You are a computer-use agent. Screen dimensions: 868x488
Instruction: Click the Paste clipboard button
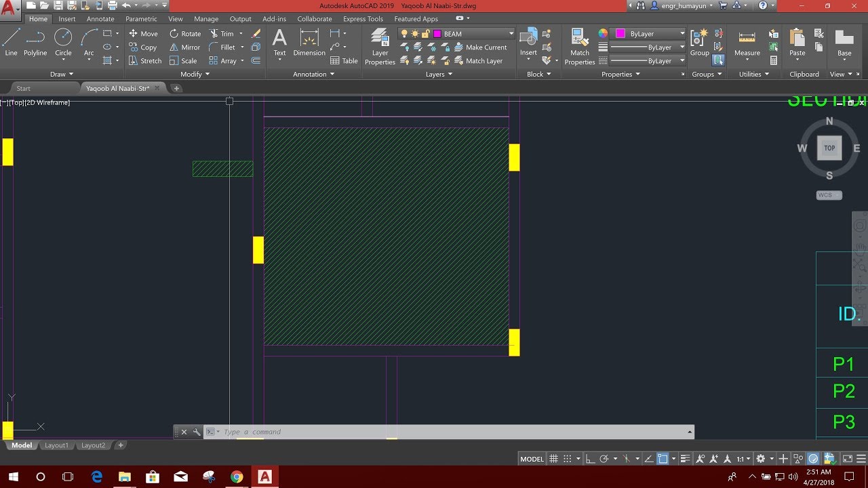[x=797, y=43]
